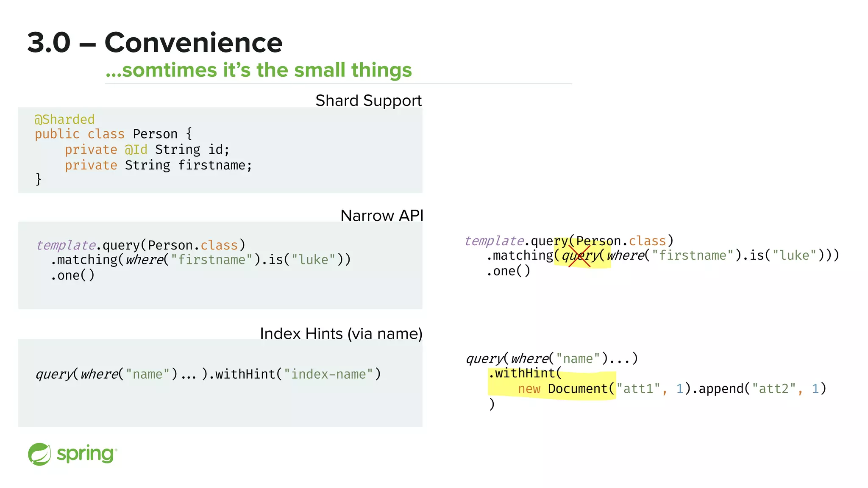868x488 pixels.
Task: Click the "Narrow API" heading
Action: click(x=382, y=216)
